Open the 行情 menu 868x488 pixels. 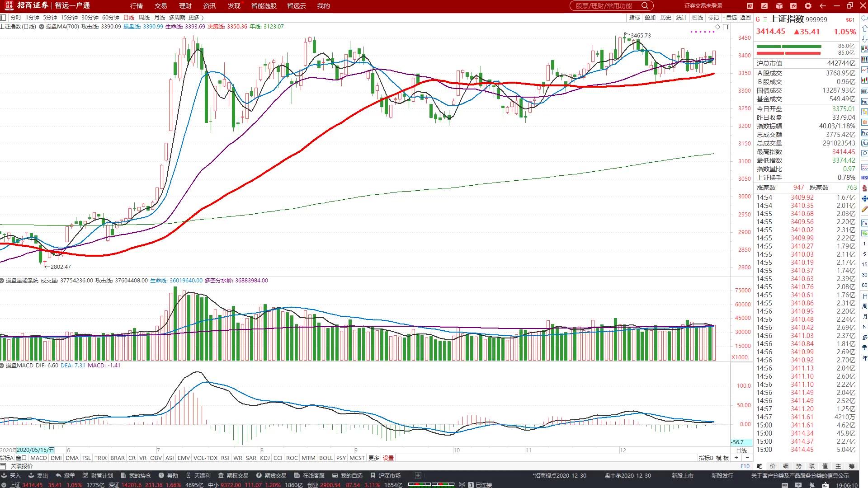click(x=136, y=6)
